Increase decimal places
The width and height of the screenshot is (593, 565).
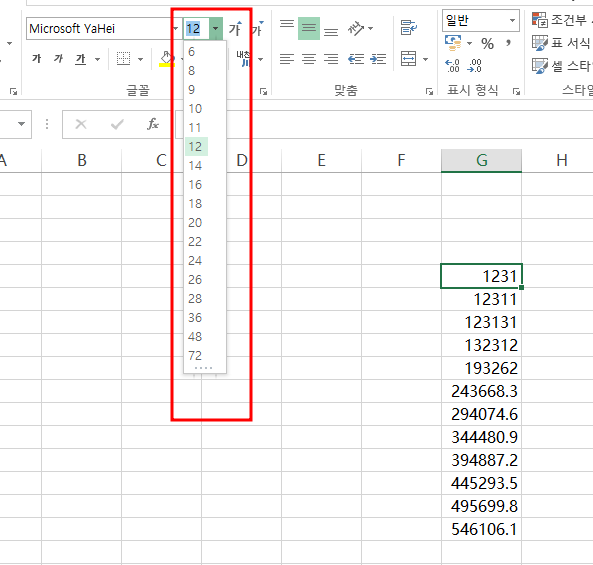(x=452, y=66)
